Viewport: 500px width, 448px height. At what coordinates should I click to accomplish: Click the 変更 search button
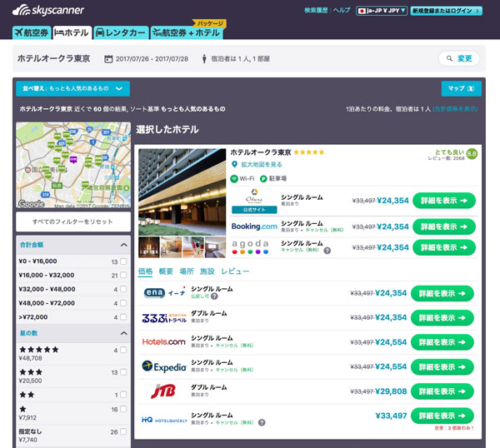pyautogui.click(x=459, y=58)
